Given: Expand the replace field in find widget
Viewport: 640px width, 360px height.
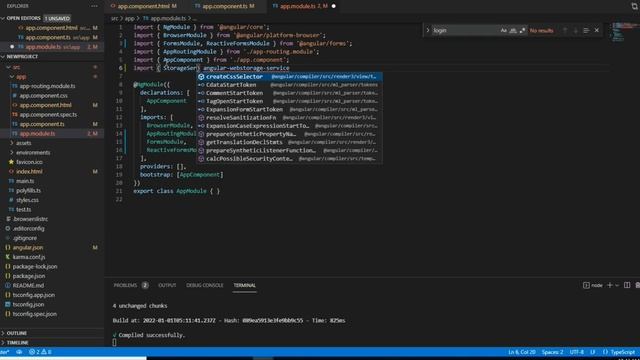Looking at the screenshot, I should (x=428, y=30).
